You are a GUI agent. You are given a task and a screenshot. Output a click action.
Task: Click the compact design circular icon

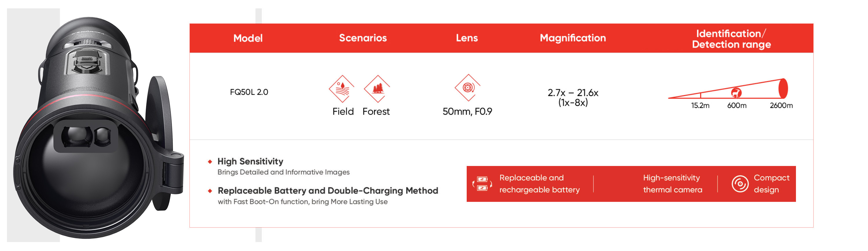(x=740, y=184)
